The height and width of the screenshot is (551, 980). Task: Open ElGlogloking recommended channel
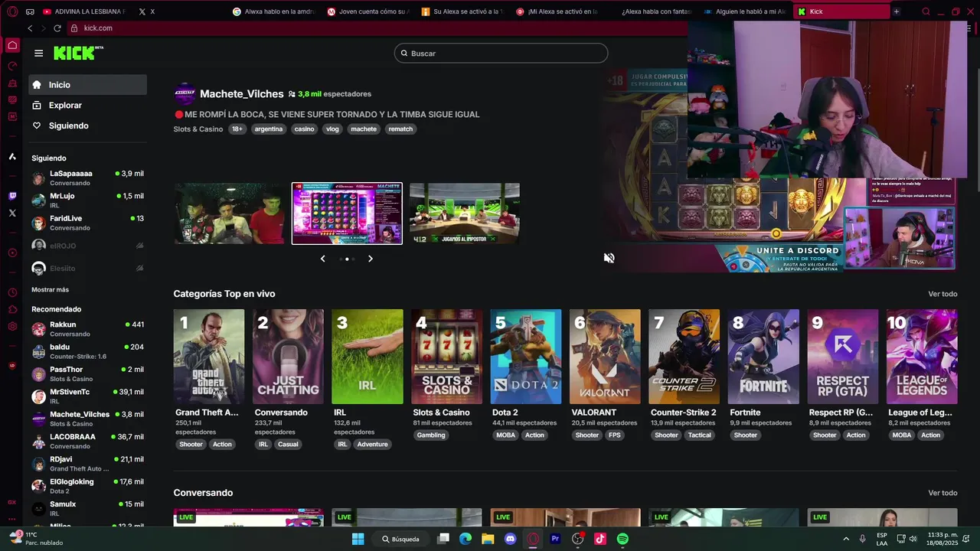click(x=87, y=486)
